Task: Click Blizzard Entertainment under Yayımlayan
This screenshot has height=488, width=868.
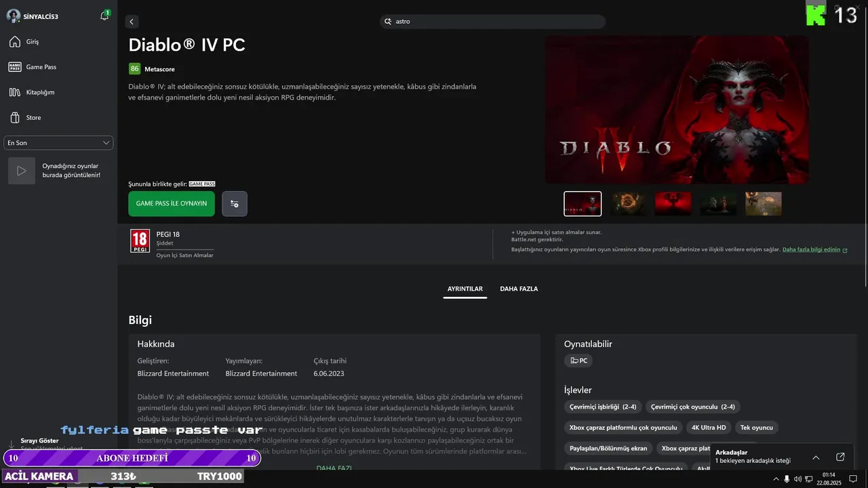Action: tap(261, 373)
